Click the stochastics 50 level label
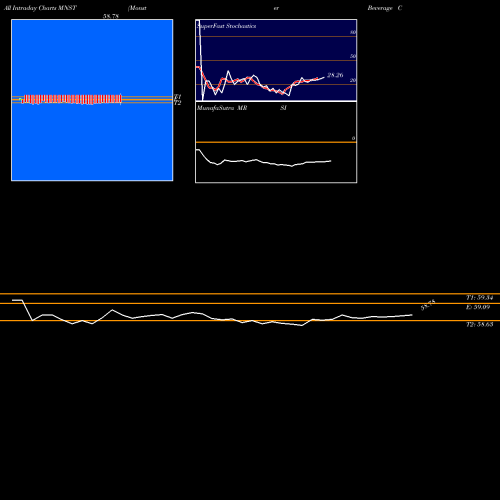This screenshot has width=500, height=500. point(353,56)
